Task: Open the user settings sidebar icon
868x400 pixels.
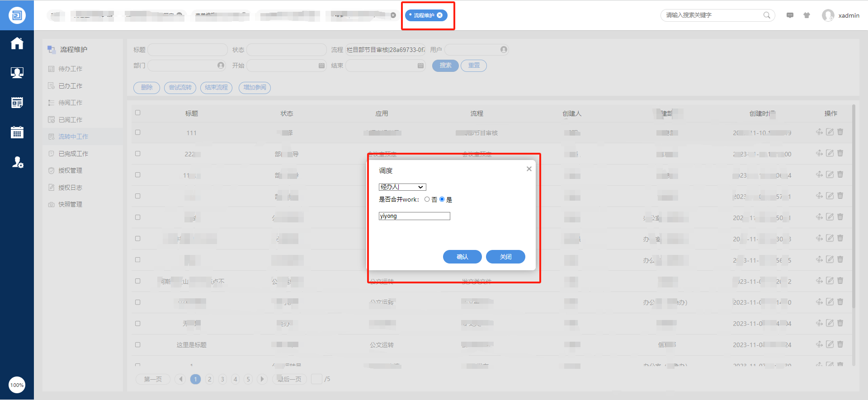Action: tap(17, 162)
